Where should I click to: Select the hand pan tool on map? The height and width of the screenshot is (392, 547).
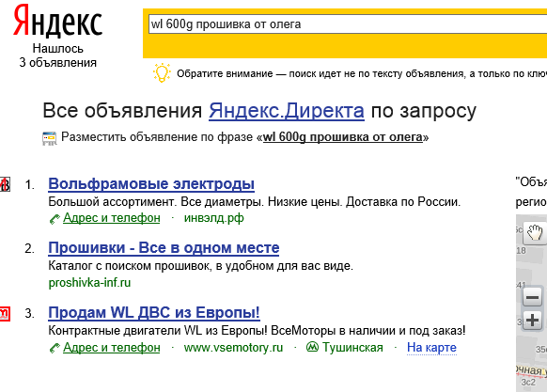point(535,232)
